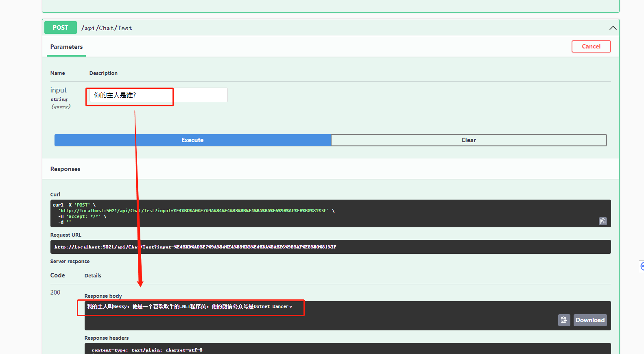Screen dimensions: 644x354
Task: Download the response body
Action: [590, 320]
